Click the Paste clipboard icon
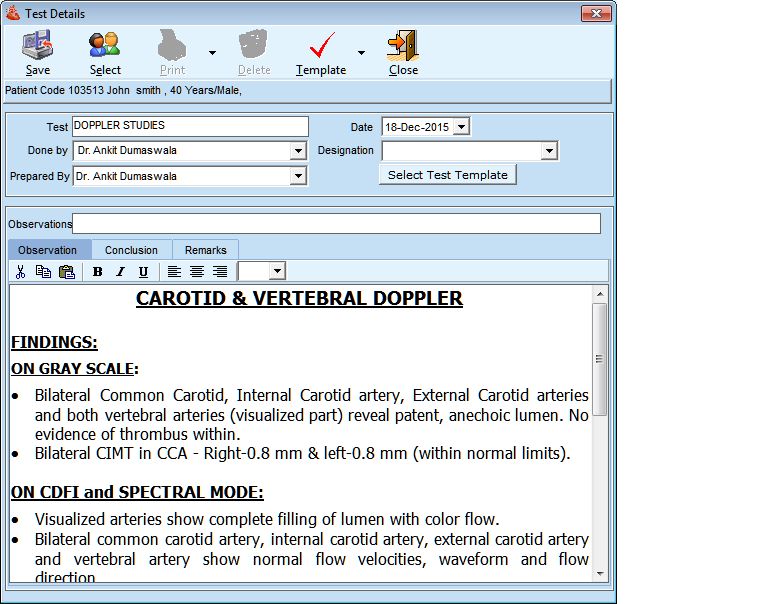768x604 pixels. tap(67, 272)
